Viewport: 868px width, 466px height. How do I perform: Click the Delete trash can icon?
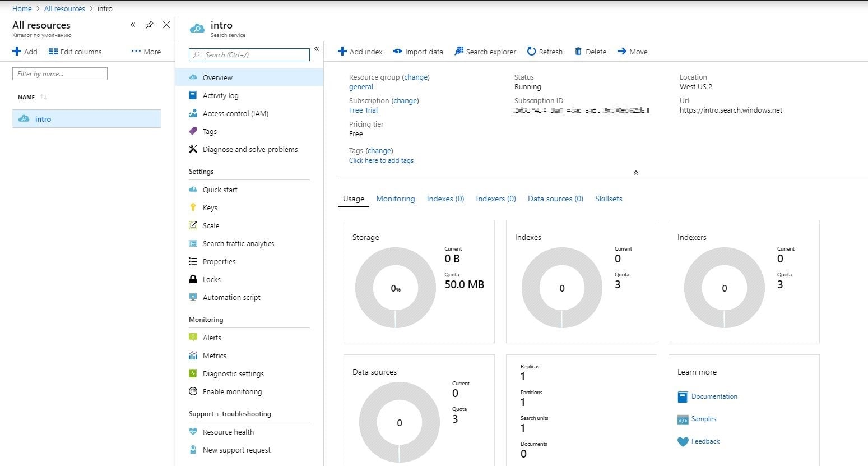click(x=578, y=52)
